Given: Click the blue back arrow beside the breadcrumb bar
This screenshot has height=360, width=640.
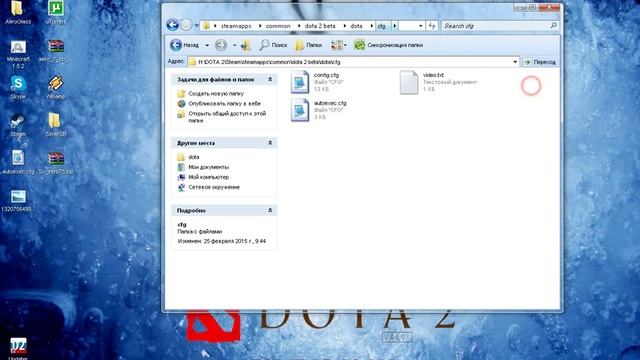Looking at the screenshot, I should point(173,25).
